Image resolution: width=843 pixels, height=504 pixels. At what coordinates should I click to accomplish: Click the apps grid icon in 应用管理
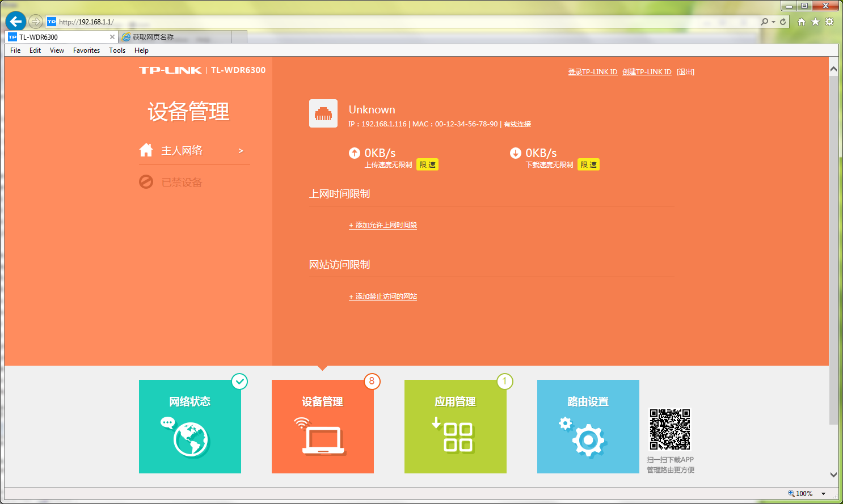[458, 437]
